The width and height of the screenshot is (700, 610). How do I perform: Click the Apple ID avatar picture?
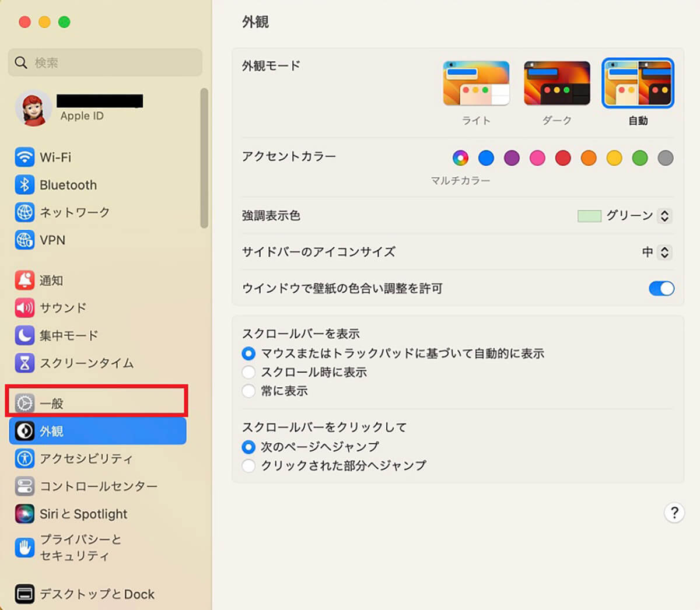click(x=33, y=108)
